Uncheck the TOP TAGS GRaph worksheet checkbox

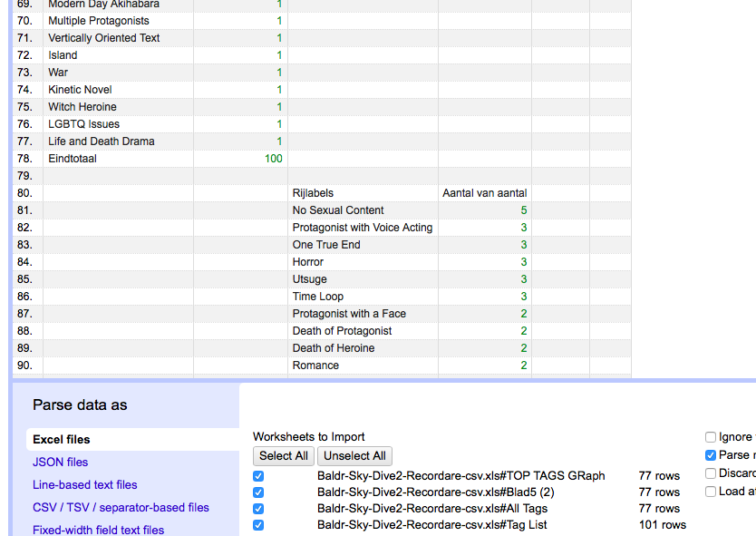pos(258,476)
